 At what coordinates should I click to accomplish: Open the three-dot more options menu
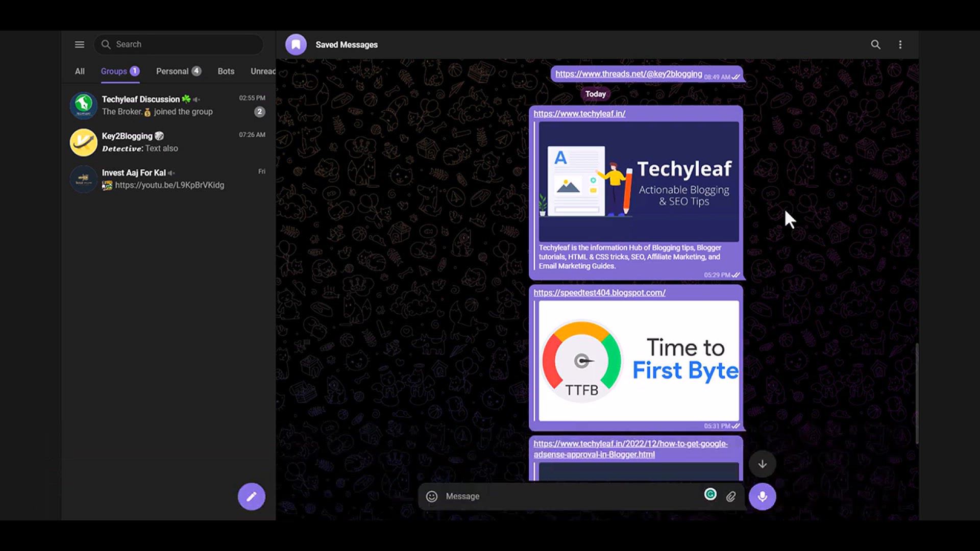[900, 44]
